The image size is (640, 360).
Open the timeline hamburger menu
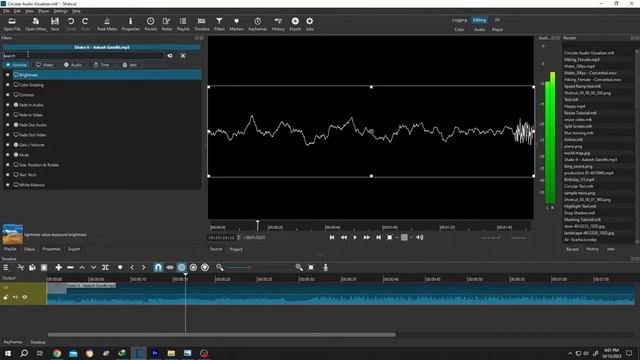click(x=6, y=267)
